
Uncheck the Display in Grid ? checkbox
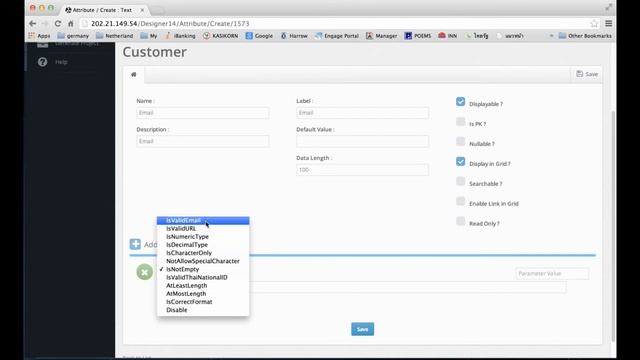coord(460,162)
